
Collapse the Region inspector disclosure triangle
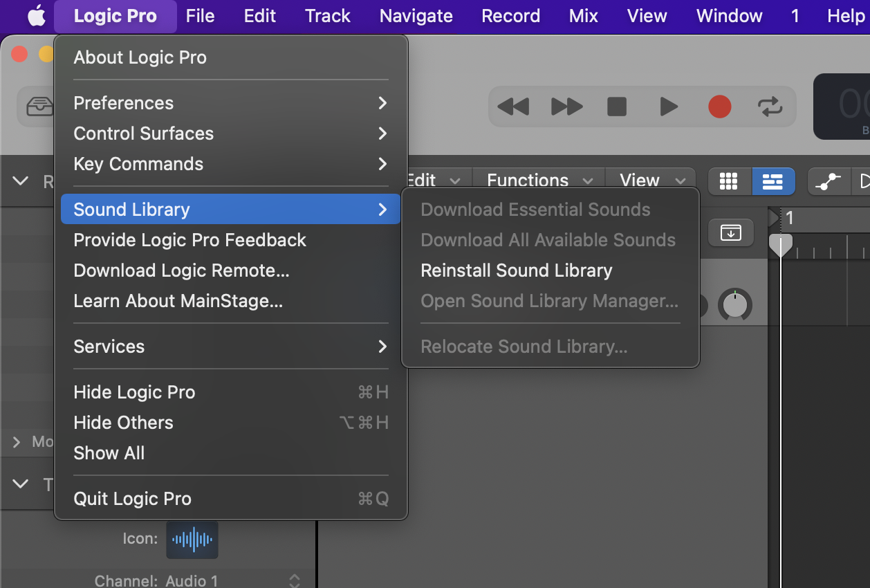21,181
